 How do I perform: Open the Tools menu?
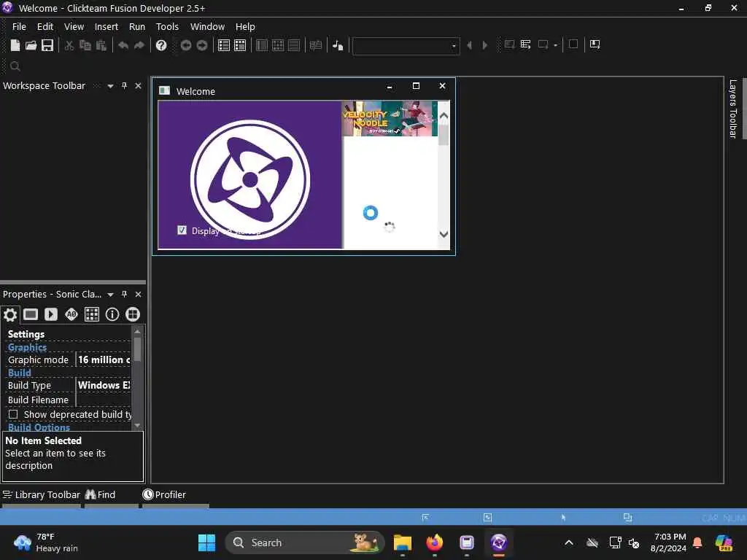167,27
